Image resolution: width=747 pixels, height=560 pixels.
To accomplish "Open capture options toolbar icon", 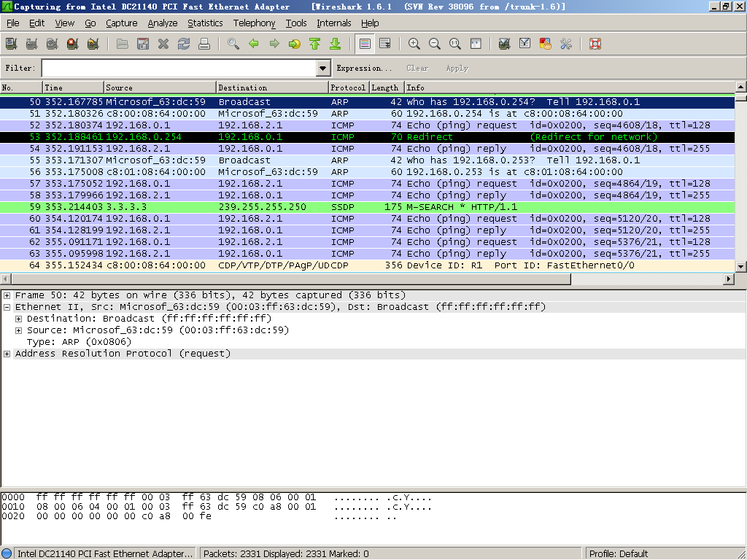I will tap(32, 44).
